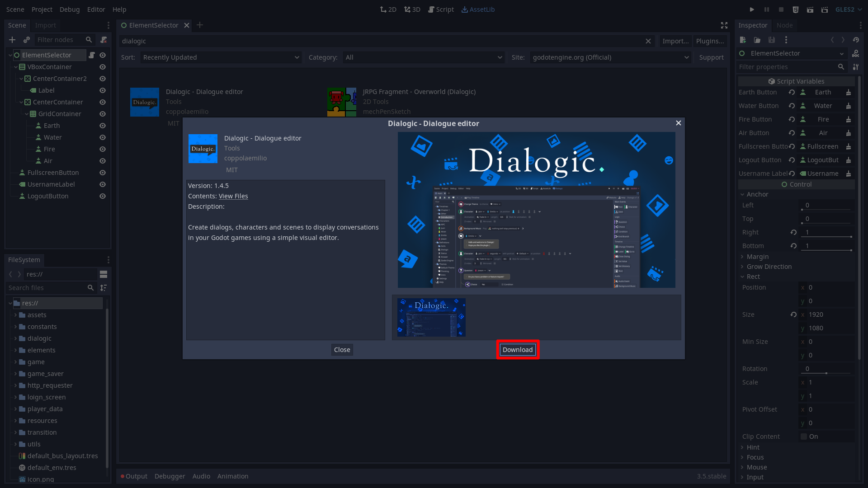Open the Inspector history icon
The image size is (868, 488).
point(856,40)
